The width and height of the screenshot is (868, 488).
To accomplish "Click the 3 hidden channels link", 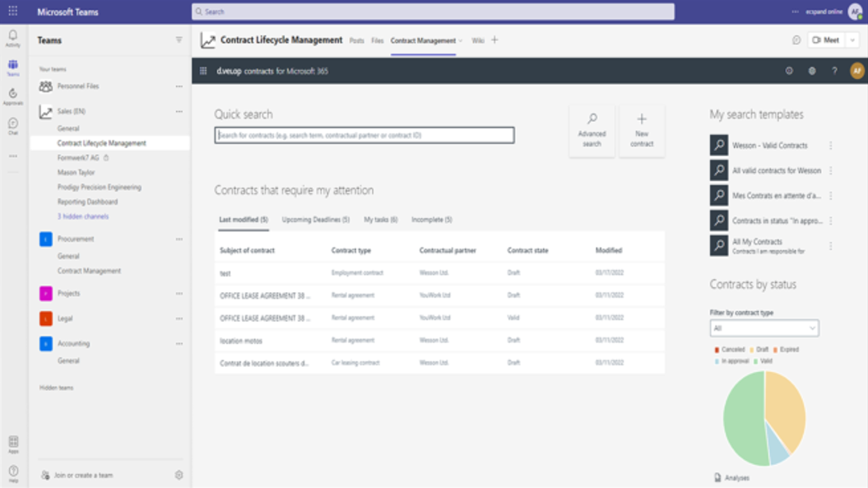I will tap(82, 216).
